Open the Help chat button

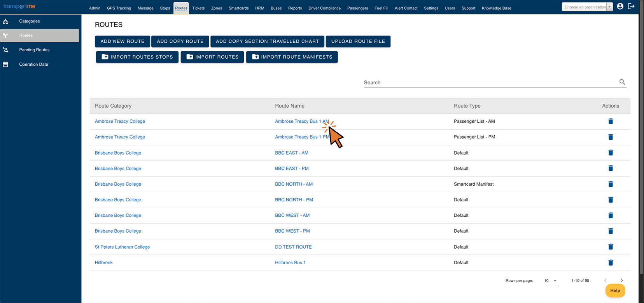tap(615, 291)
